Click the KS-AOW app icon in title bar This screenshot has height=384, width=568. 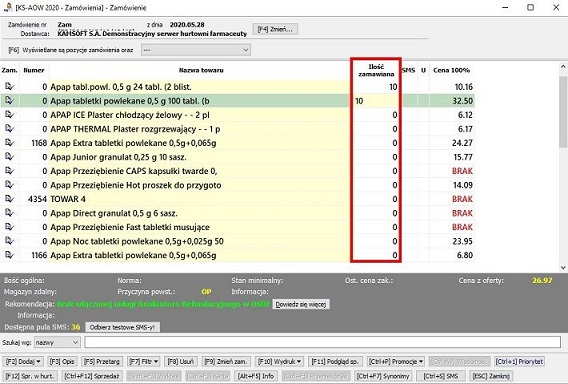[x=7, y=7]
